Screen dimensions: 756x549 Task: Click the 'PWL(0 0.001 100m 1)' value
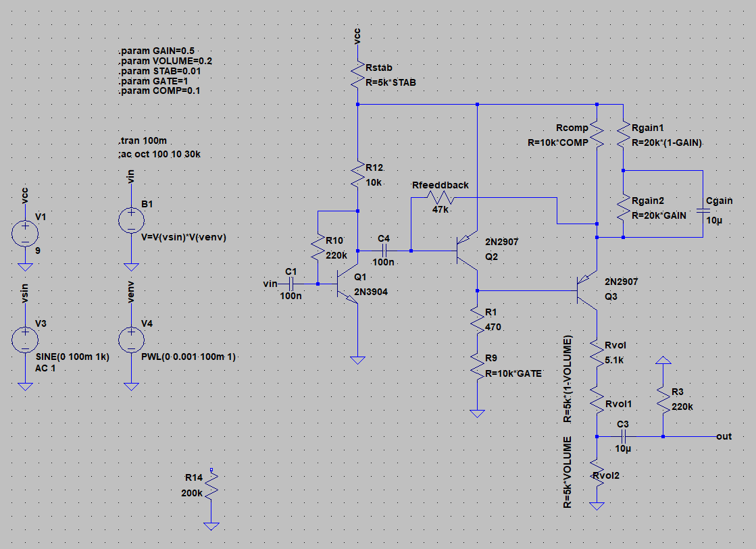click(188, 357)
